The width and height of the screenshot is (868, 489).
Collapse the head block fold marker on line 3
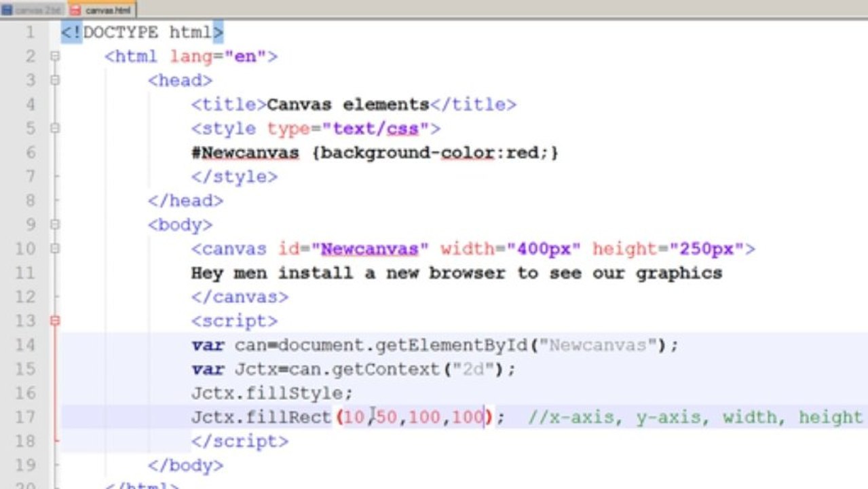pyautogui.click(x=55, y=81)
